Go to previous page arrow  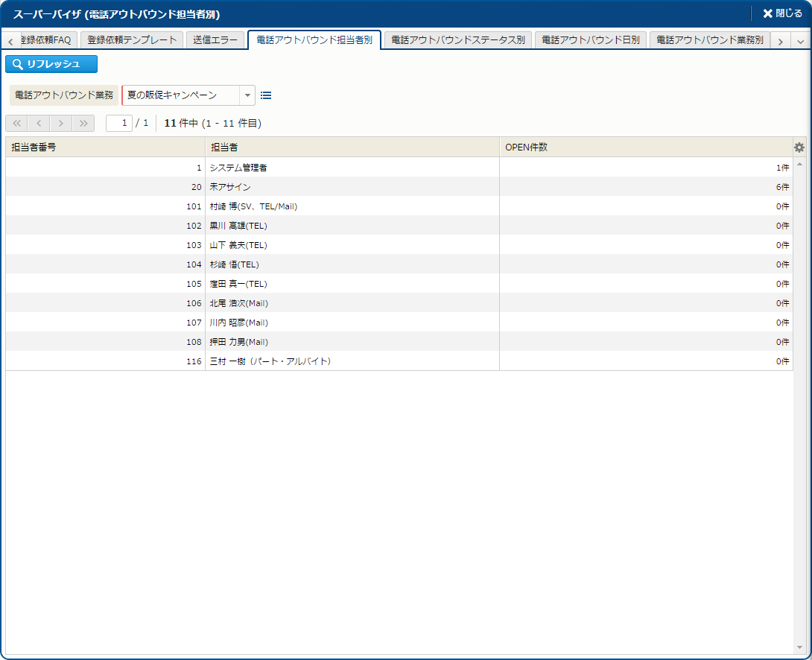coord(39,123)
